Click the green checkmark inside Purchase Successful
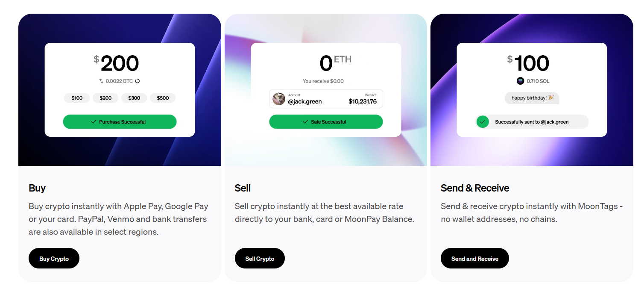 pyautogui.click(x=94, y=121)
